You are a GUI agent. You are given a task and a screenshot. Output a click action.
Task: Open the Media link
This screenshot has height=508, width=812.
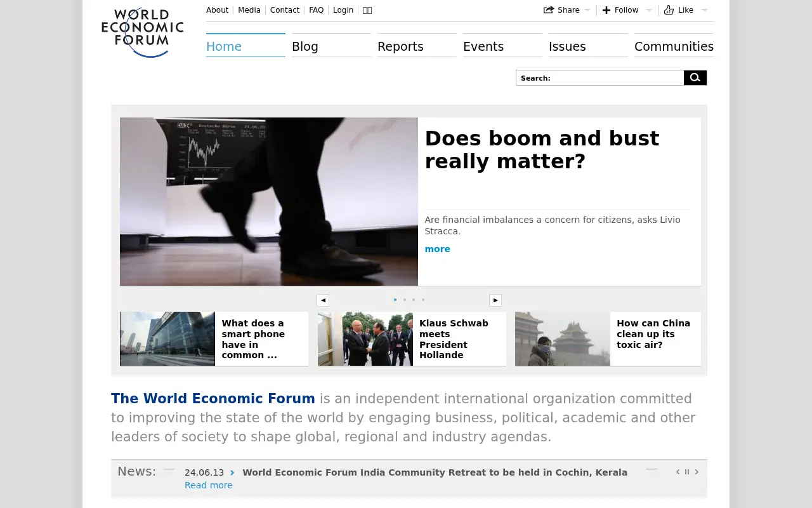249,10
